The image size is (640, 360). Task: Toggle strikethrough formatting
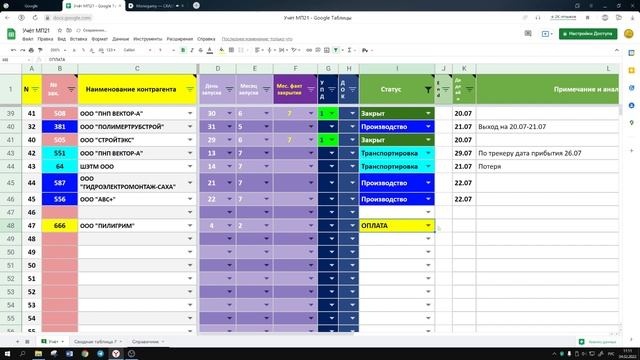[x=200, y=50]
